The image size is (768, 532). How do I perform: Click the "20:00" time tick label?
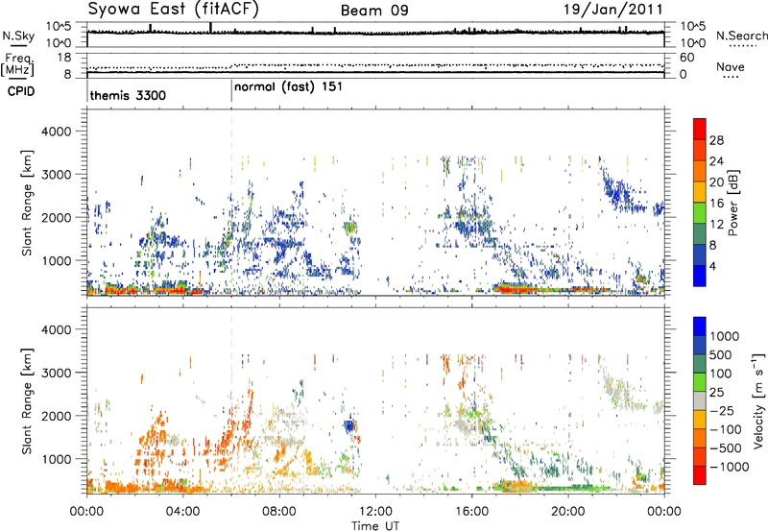567,512
